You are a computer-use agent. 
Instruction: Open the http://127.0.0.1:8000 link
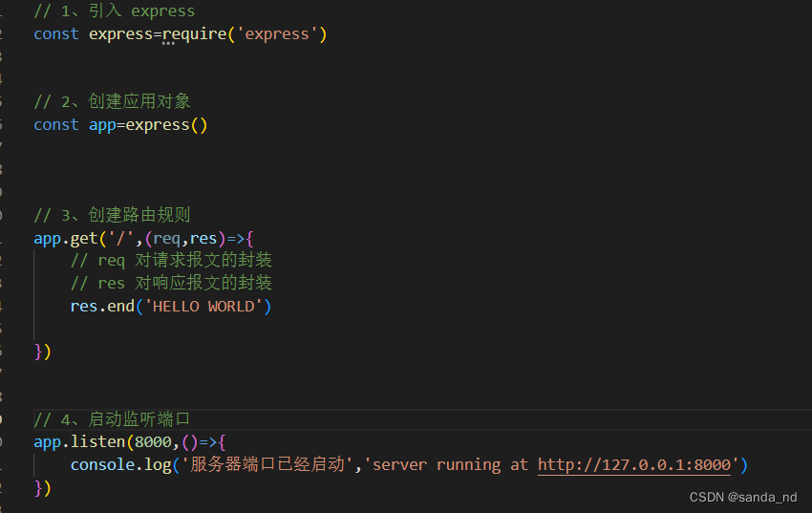pos(634,465)
